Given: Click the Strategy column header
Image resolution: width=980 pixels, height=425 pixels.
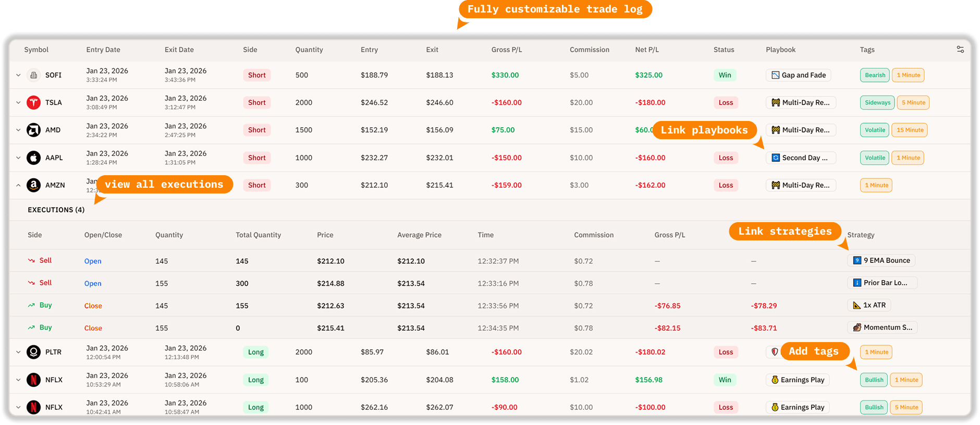Looking at the screenshot, I should coord(861,235).
